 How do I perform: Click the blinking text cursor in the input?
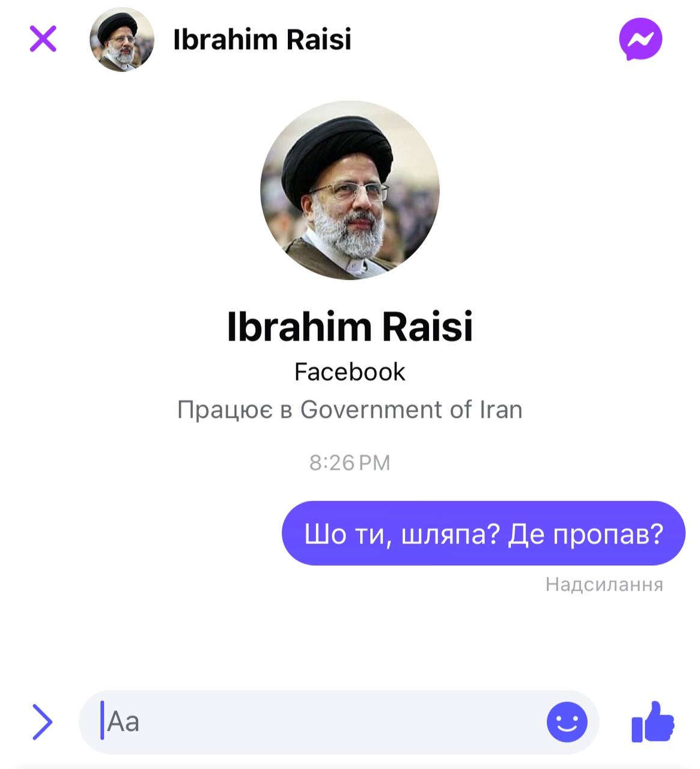click(x=102, y=720)
